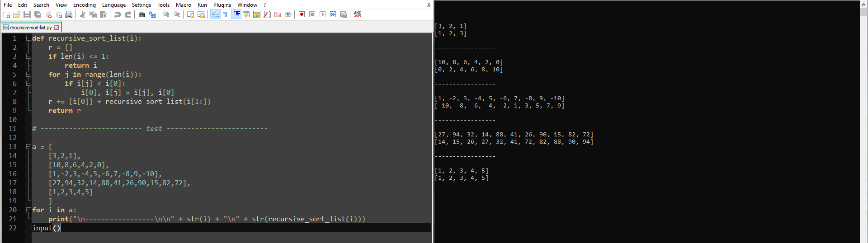
Task: Open the Function List icon
Action: [267, 14]
